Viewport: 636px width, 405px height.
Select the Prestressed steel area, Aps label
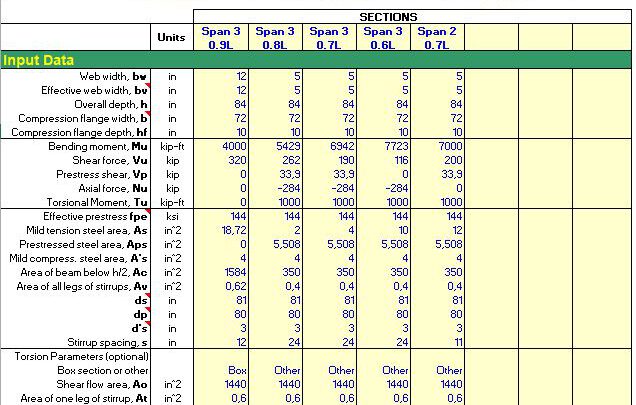click(x=83, y=245)
